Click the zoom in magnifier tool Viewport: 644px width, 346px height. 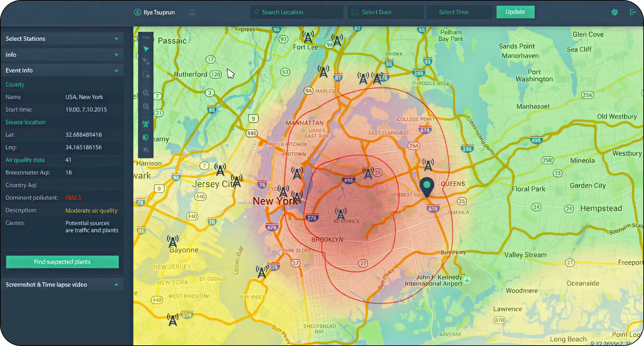point(146,93)
